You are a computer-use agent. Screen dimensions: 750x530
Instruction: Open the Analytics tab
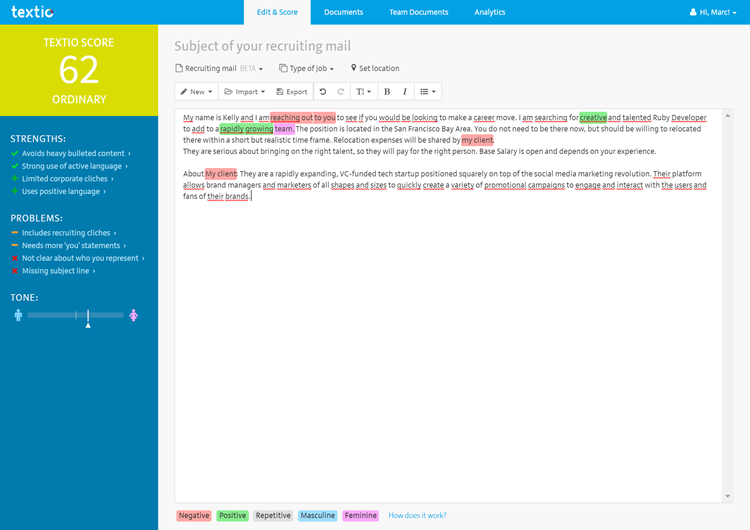[490, 12]
